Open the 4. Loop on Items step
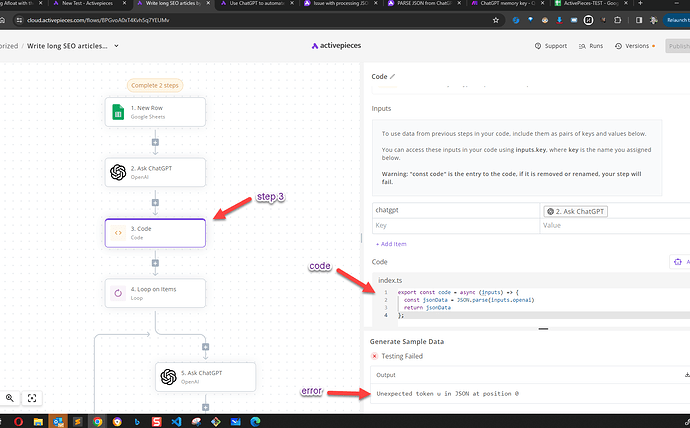 (155, 293)
